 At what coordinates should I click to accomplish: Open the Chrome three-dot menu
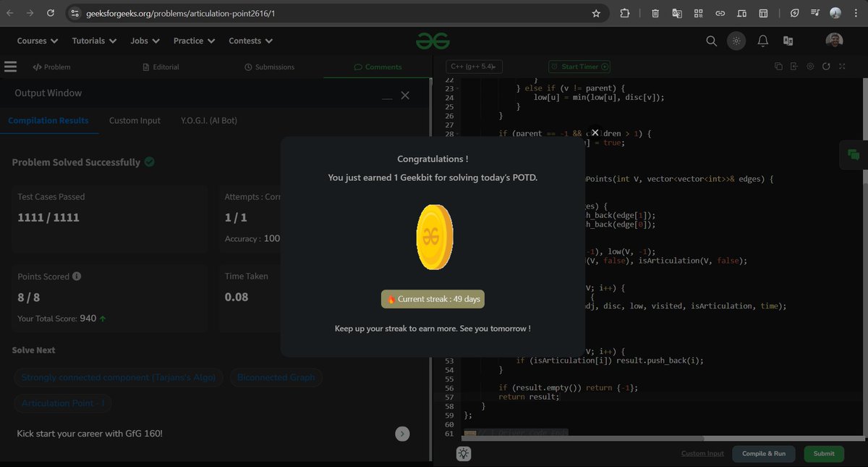855,13
